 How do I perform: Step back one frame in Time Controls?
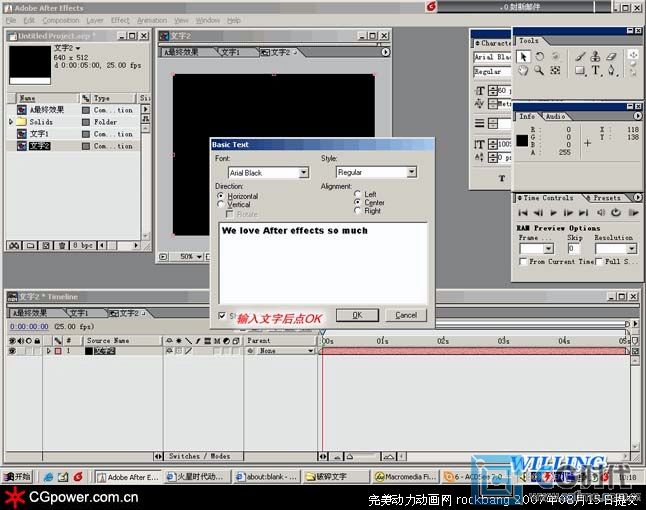[x=538, y=213]
